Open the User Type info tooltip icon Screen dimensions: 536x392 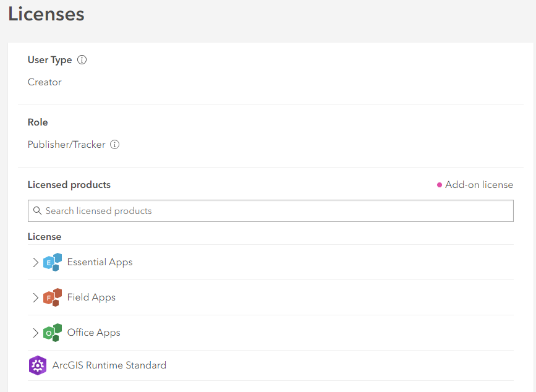tap(82, 59)
